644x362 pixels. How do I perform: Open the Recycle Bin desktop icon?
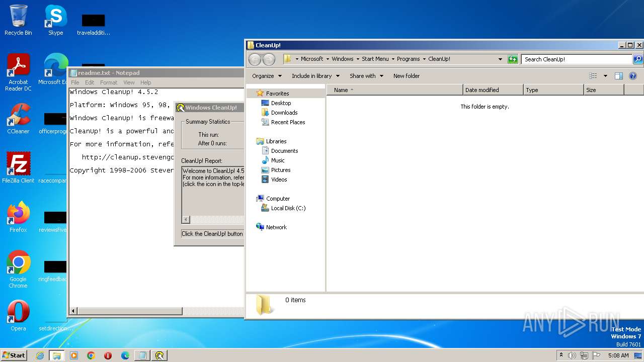(x=18, y=20)
